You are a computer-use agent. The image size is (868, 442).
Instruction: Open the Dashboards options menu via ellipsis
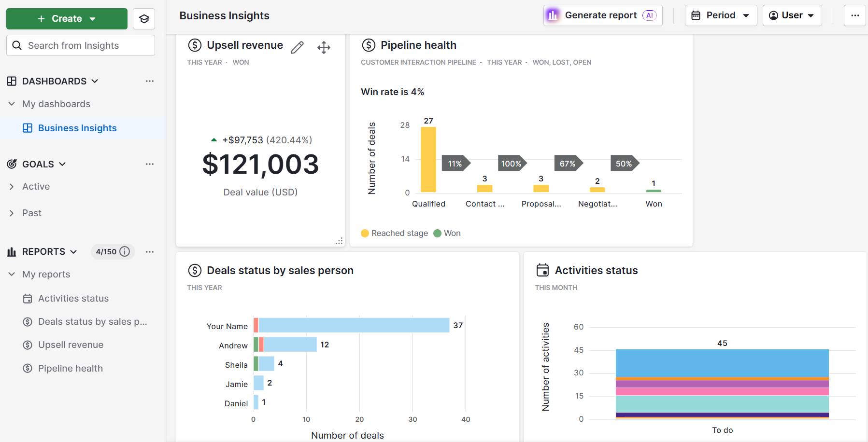tap(150, 81)
